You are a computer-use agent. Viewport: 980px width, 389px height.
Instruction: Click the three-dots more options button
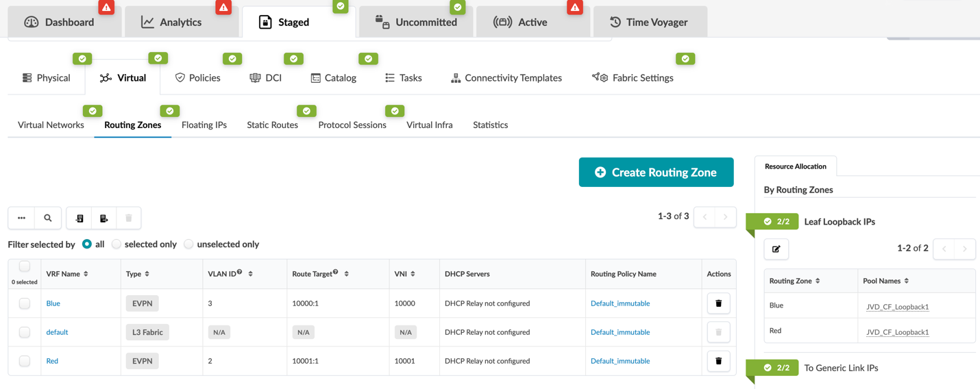[21, 218]
